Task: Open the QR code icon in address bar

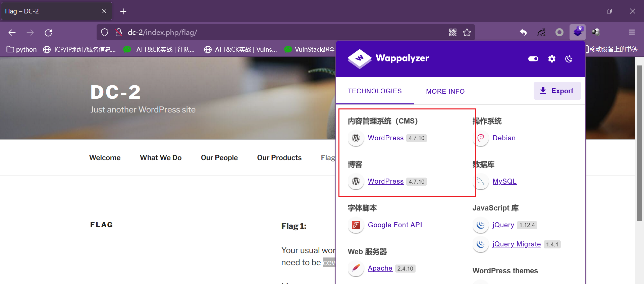Action: [453, 32]
